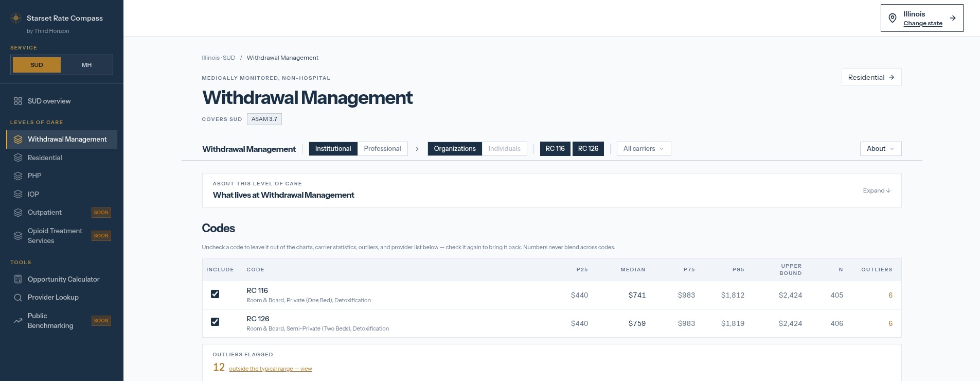Select the Individuals tab
The height and width of the screenshot is (381, 980).
(504, 149)
